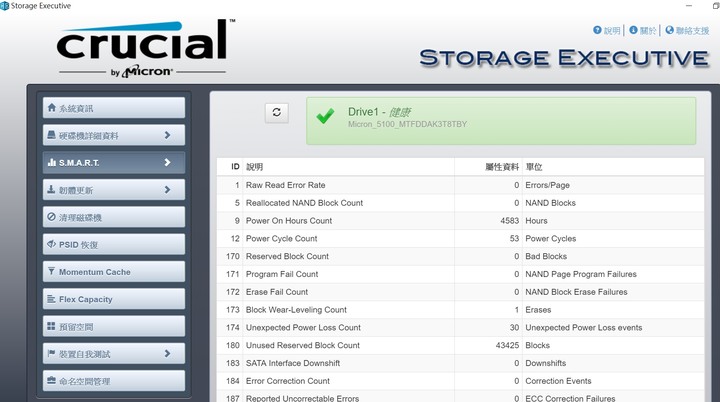
Task: Click the Micron_5100_MTFDDAK3T8TBY model text
Action: [x=407, y=125]
